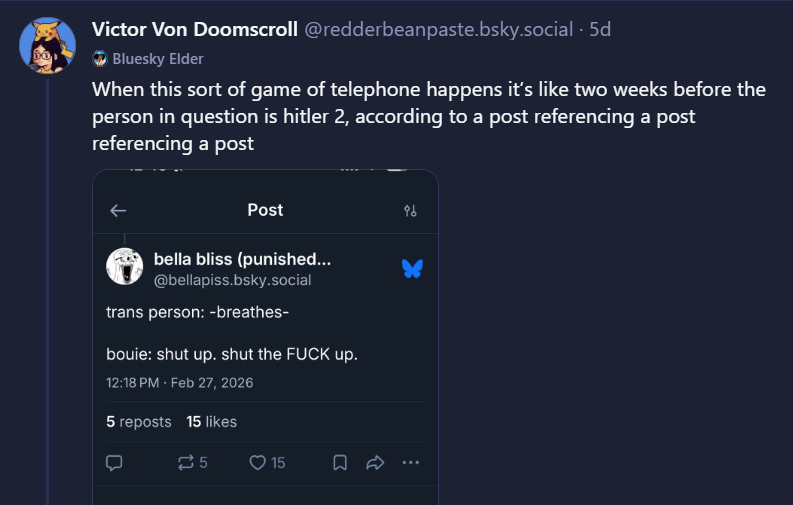Image resolution: width=793 pixels, height=505 pixels.
Task: Click the bella bliss (punished... name
Action: (242, 259)
